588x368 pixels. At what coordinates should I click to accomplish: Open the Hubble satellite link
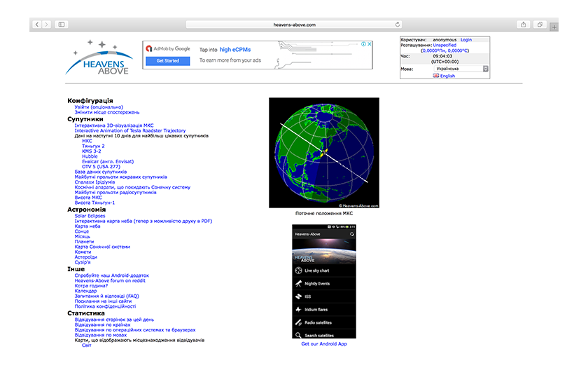pyautogui.click(x=90, y=156)
